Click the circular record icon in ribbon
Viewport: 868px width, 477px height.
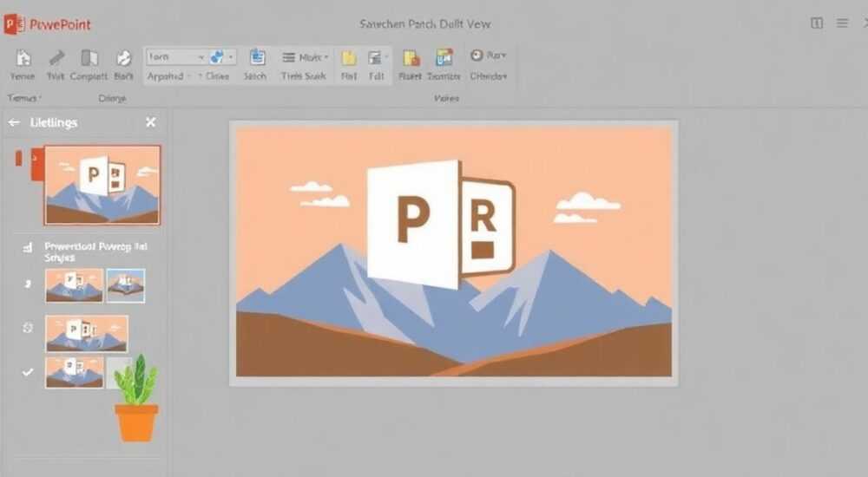point(477,56)
